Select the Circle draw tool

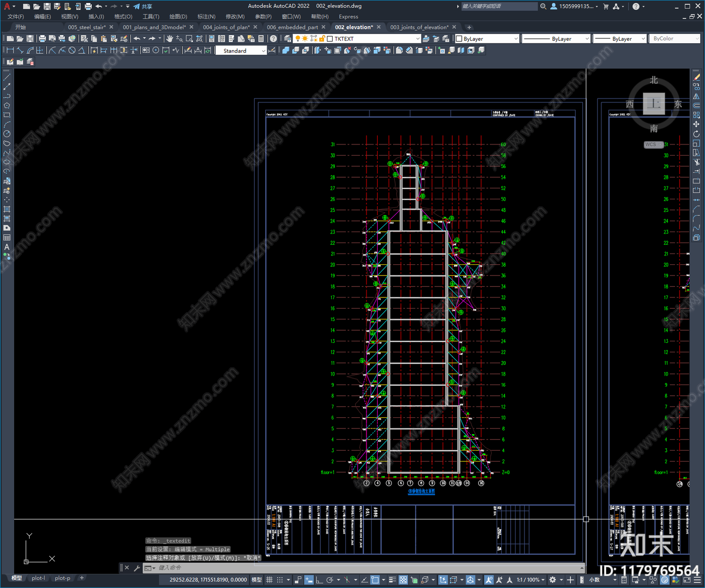click(x=7, y=134)
